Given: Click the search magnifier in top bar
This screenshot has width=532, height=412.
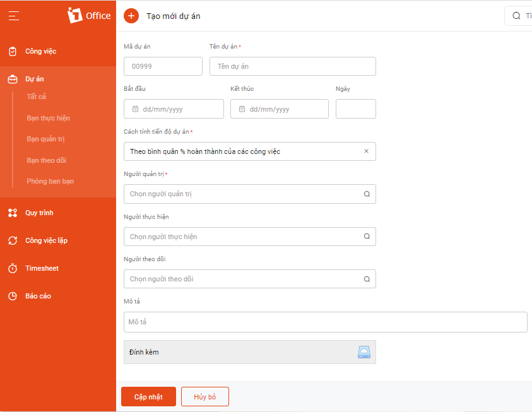Looking at the screenshot, I should tap(516, 16).
